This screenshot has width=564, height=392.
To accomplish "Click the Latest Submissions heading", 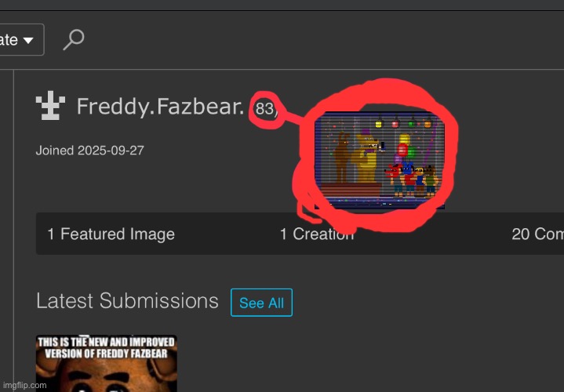I will click(x=127, y=301).
